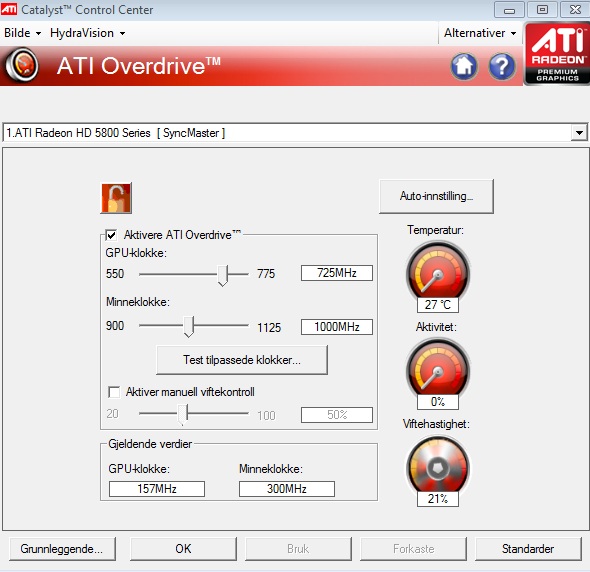Screen dimensions: 590x572
Task: Click the orange unlock padlock icon
Action: point(116,198)
